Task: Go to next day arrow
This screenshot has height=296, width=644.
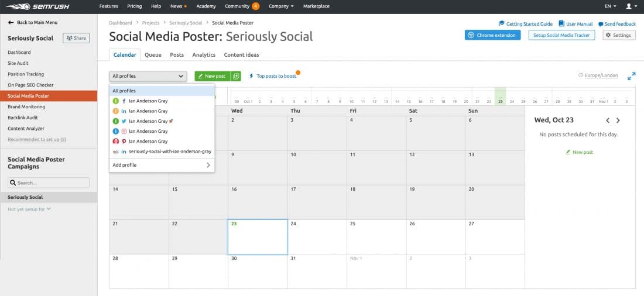Action: [618, 121]
